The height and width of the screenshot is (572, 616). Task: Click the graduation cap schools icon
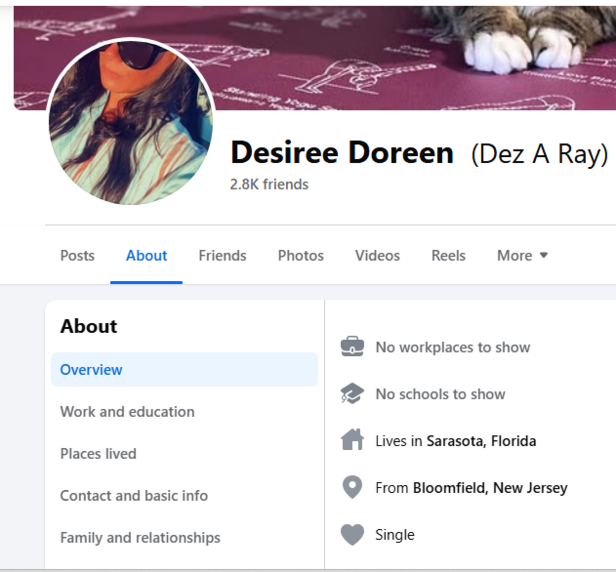pyautogui.click(x=352, y=394)
